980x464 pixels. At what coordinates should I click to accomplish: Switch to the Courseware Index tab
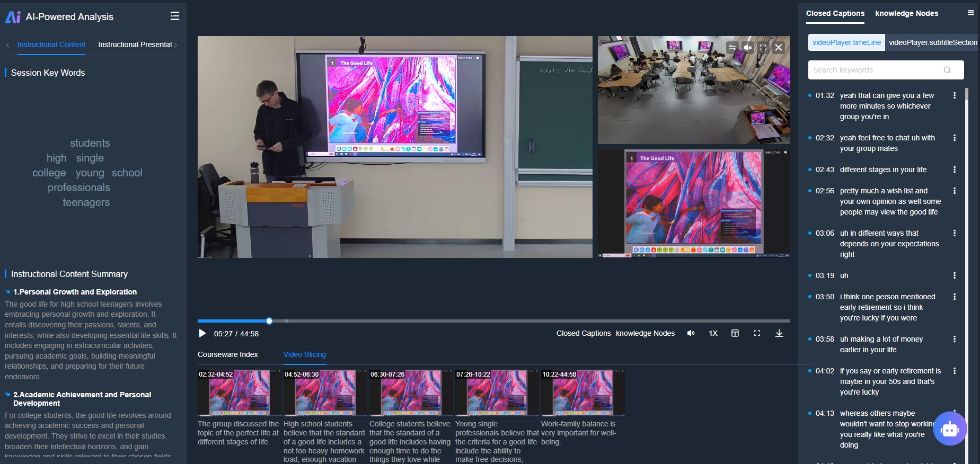tap(228, 354)
